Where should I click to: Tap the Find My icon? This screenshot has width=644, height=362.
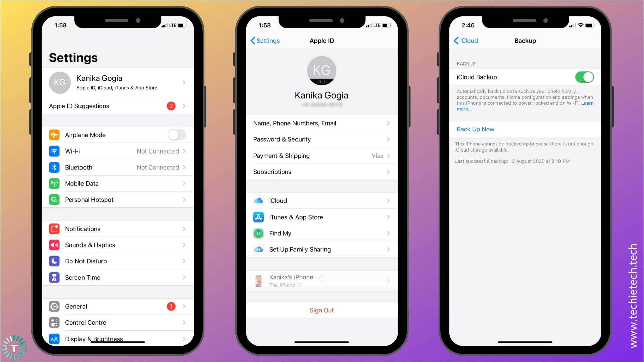pyautogui.click(x=259, y=233)
